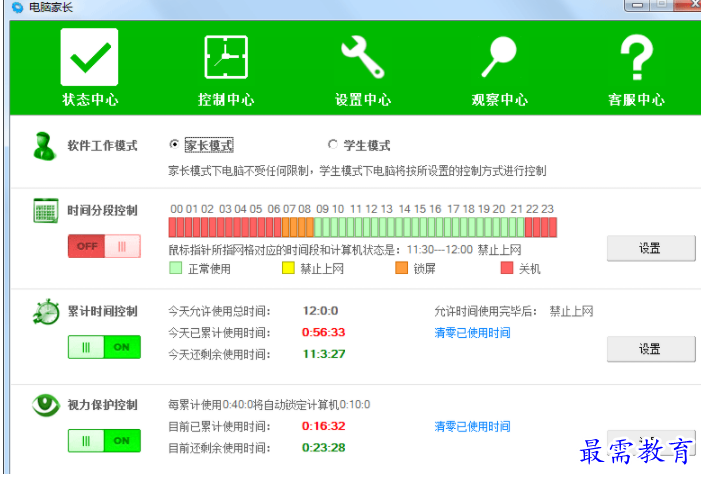This screenshot has height=483, width=701.
Task: Click 设置 button for 累计时间控制
Action: pos(651,349)
